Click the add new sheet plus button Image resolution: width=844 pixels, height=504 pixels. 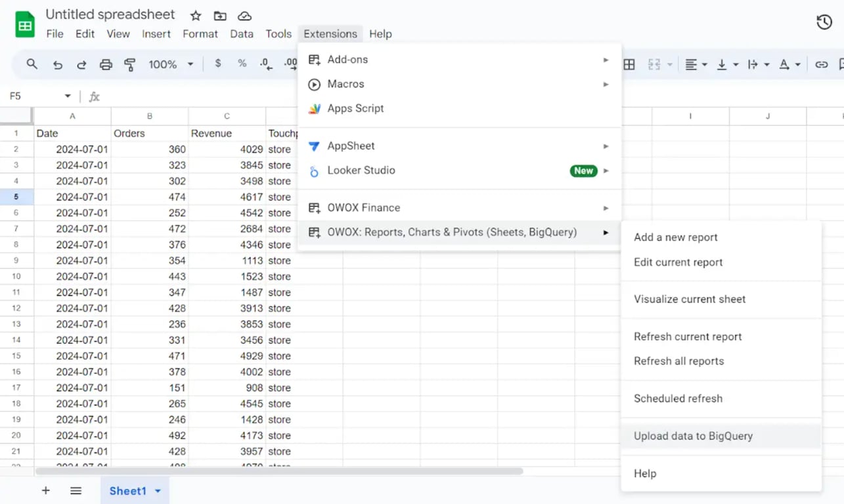tap(46, 490)
